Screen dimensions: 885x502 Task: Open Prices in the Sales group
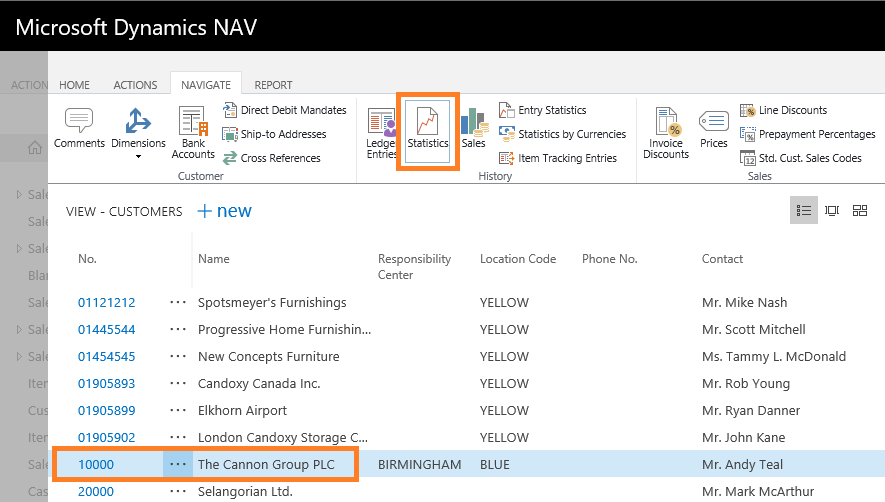[x=714, y=128]
